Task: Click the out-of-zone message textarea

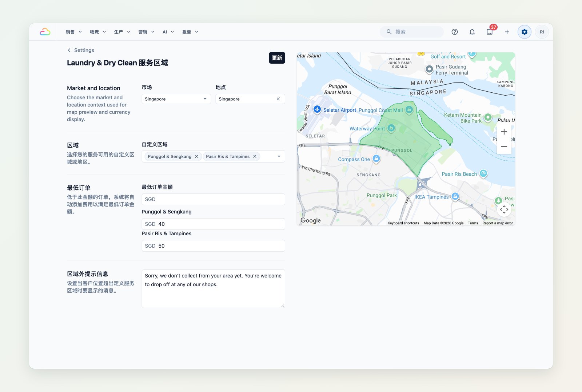Action: 213,289
